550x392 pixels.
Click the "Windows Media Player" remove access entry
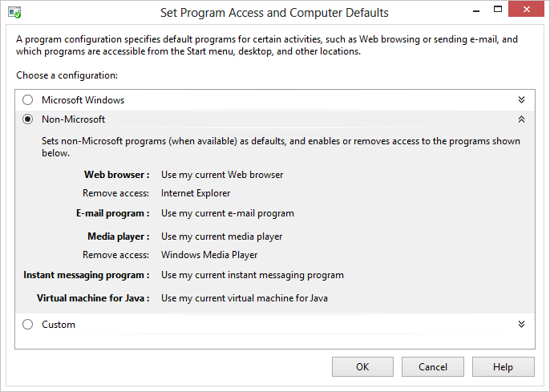209,255
